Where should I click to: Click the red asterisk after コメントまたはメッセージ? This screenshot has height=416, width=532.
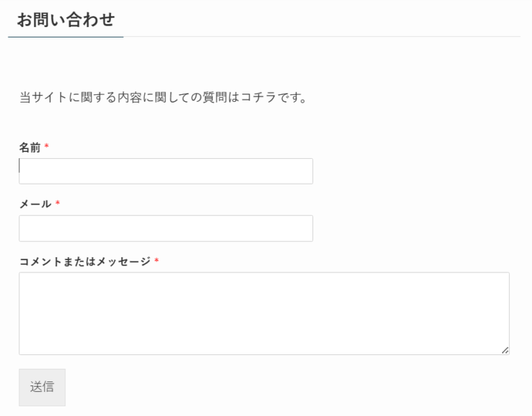(x=157, y=261)
